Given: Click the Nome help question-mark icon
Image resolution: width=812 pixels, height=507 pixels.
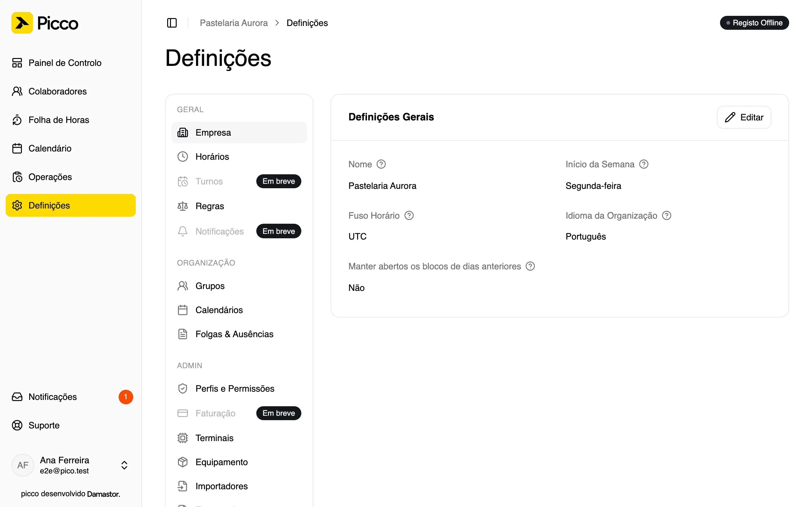Looking at the screenshot, I should click(381, 164).
